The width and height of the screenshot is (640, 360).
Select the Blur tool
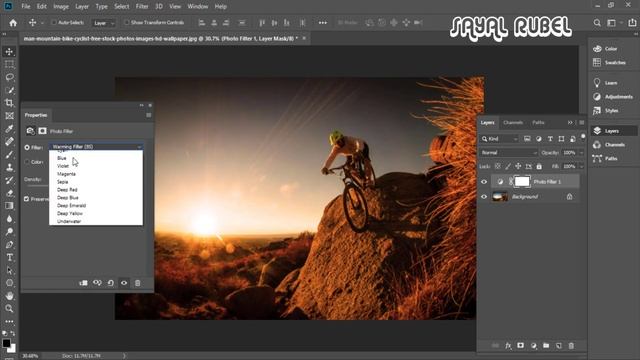point(9,219)
